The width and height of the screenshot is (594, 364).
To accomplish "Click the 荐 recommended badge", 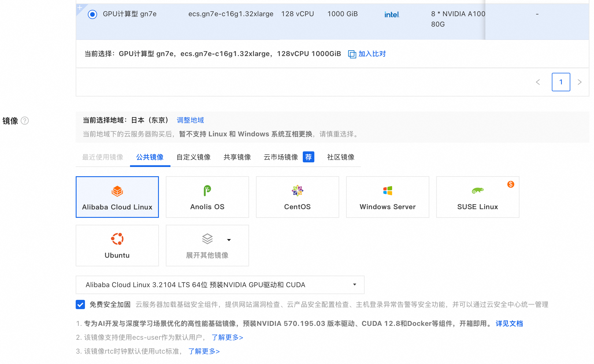I will click(309, 157).
